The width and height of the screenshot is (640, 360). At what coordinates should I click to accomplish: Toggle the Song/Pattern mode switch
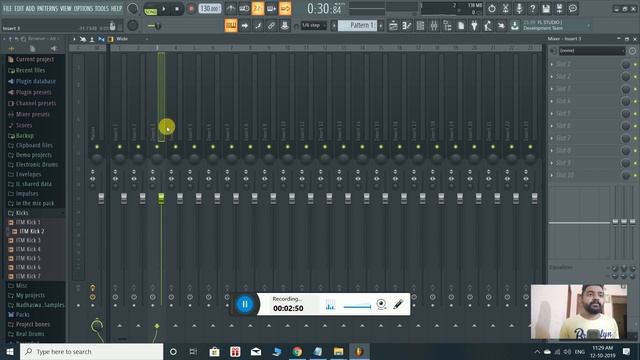pos(151,9)
